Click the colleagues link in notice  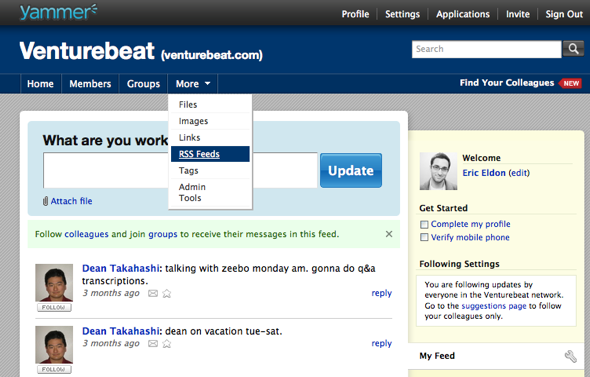click(86, 234)
